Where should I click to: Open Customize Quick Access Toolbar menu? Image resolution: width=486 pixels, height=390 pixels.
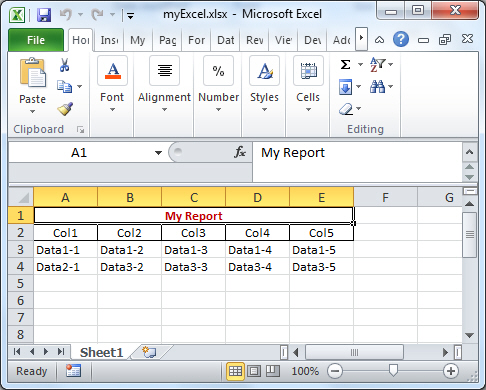130,15
